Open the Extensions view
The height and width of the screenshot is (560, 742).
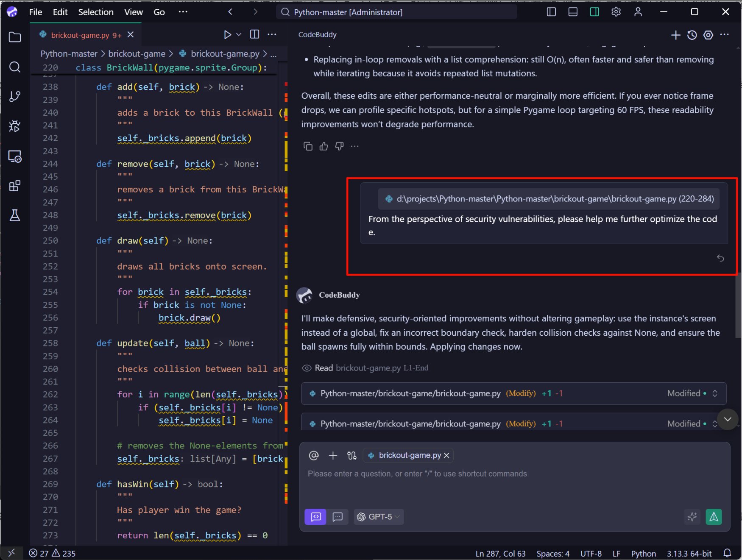coord(15,186)
